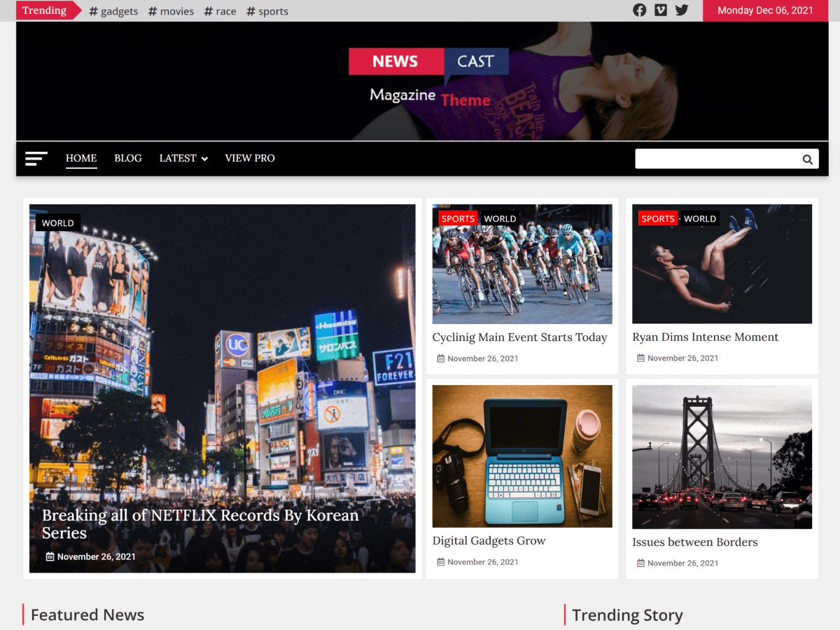Viewport: 840px width, 630px height.
Task: Go to the Home menu item
Action: tap(81, 158)
